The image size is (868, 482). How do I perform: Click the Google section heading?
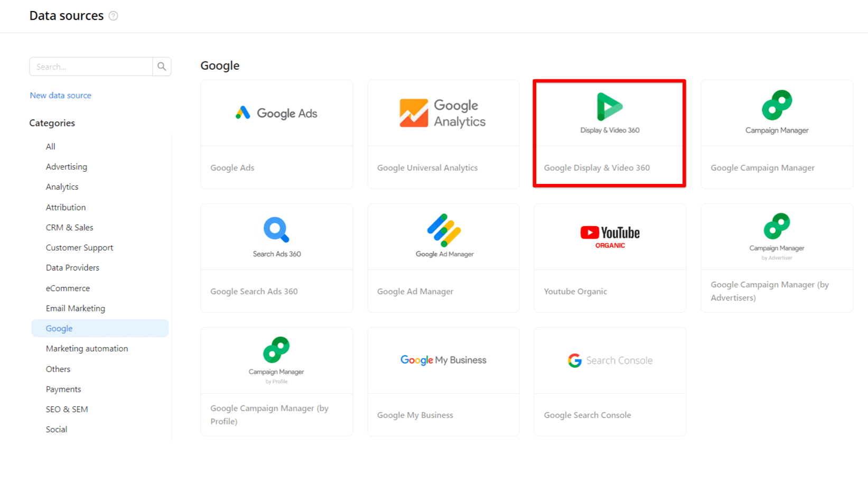220,66
